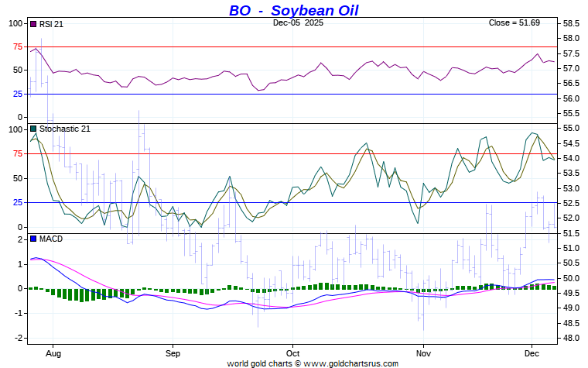Select the MACD indicator label
Viewport: 588px width, 368px height.
point(51,239)
